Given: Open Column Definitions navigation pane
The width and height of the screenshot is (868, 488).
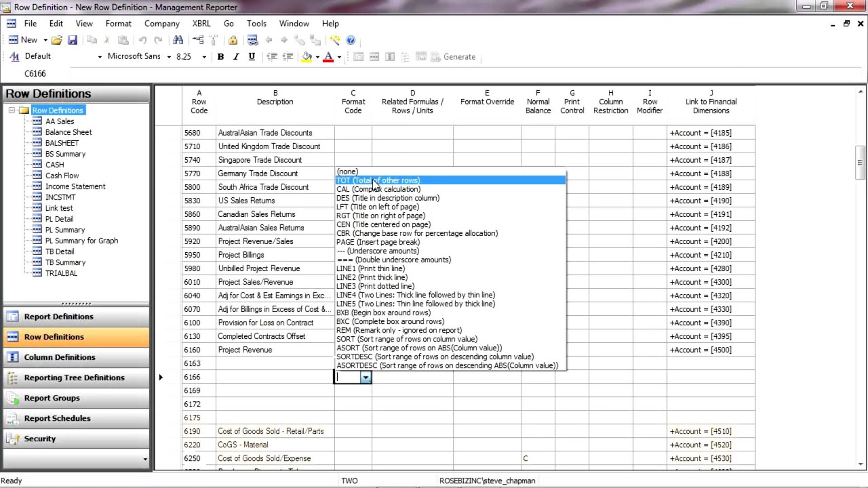Looking at the screenshot, I should pos(76,357).
